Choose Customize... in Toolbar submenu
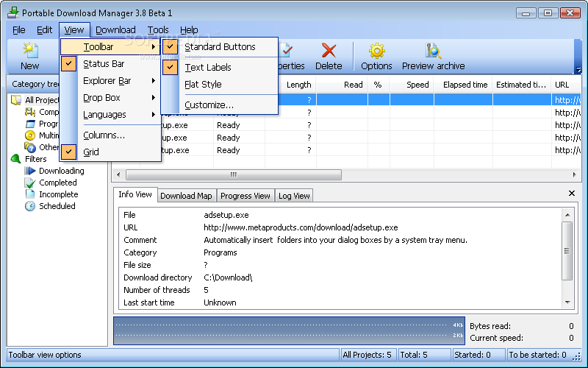The width and height of the screenshot is (588, 368). [x=209, y=105]
